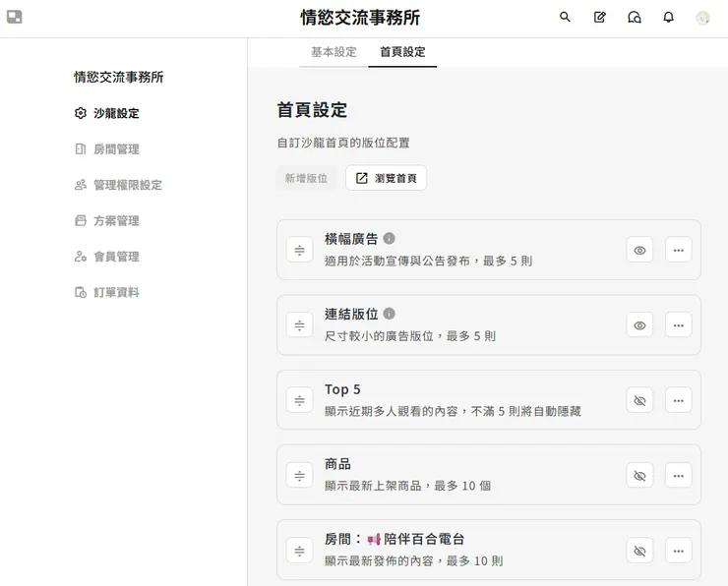Screen dimensions: 728x586
Task: Click description 顯示最新上架商品，最多 10 個
Action: pyautogui.click(x=407, y=486)
